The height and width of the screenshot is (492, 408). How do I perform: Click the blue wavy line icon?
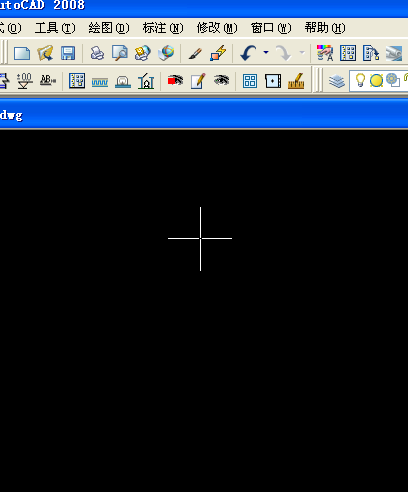[x=100, y=82]
